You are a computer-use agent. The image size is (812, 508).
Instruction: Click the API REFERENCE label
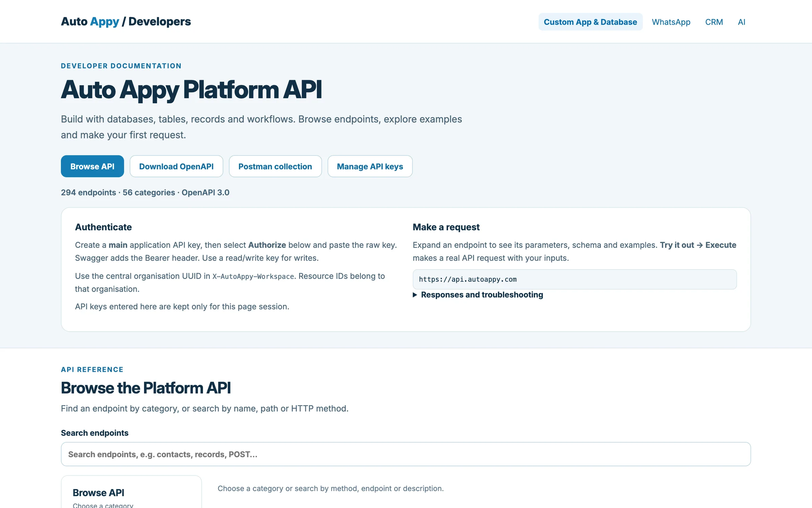92,369
